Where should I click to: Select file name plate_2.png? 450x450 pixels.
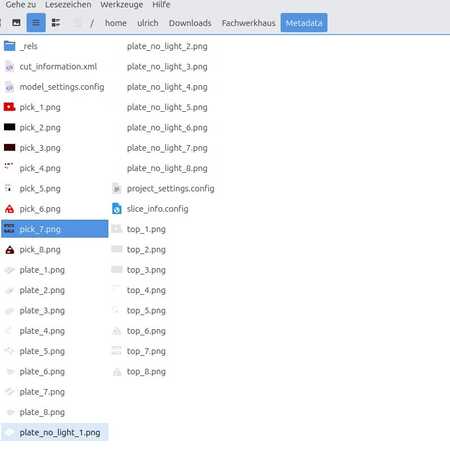pyautogui.click(x=42, y=291)
